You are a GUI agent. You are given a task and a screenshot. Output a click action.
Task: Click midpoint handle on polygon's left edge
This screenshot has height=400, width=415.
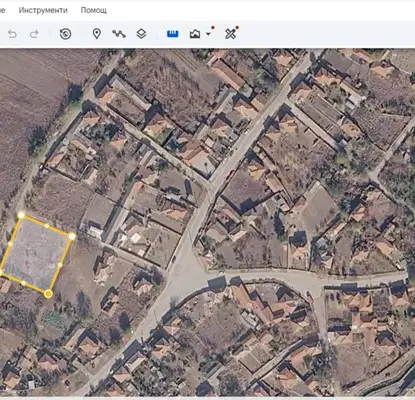10,244
